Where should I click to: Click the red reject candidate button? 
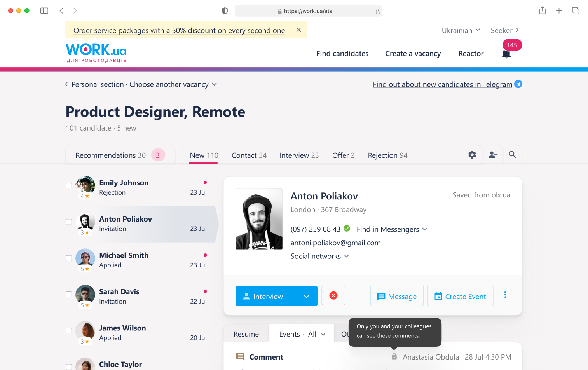click(x=333, y=296)
